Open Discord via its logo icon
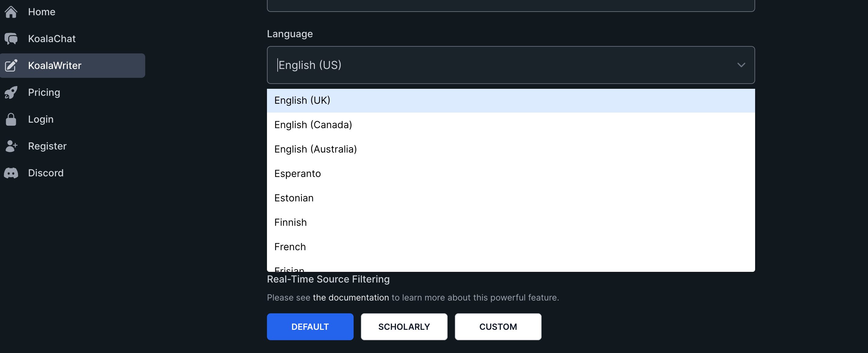Screen dimensions: 868x353 tap(11, 173)
